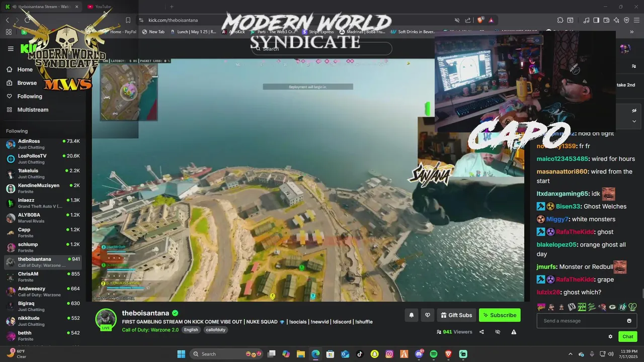Click the share stream icon
This screenshot has height=362, width=644.
tap(481, 332)
